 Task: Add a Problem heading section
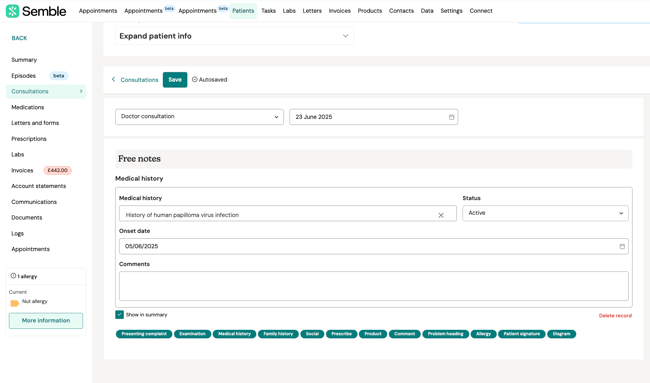click(446, 334)
